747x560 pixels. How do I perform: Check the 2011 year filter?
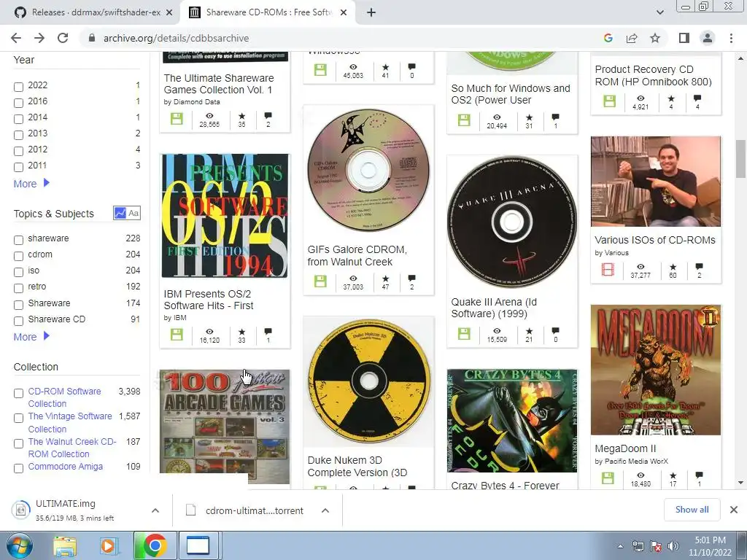click(18, 167)
